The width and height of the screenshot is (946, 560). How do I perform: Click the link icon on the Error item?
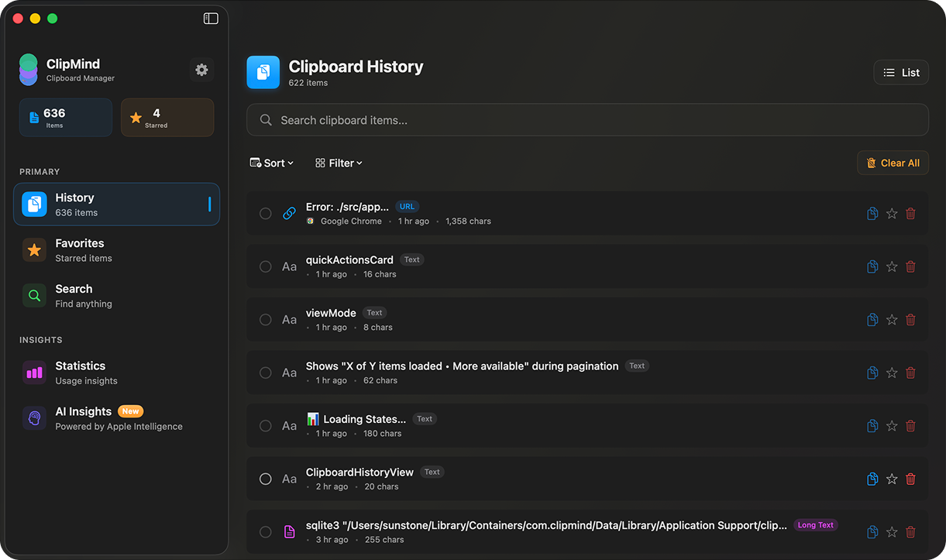288,213
